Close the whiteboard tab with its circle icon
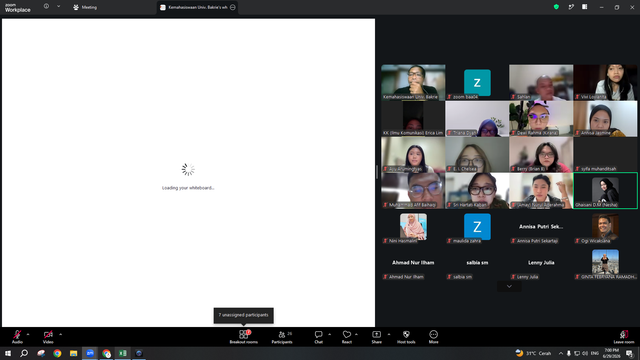The image size is (640, 360). 233,7
